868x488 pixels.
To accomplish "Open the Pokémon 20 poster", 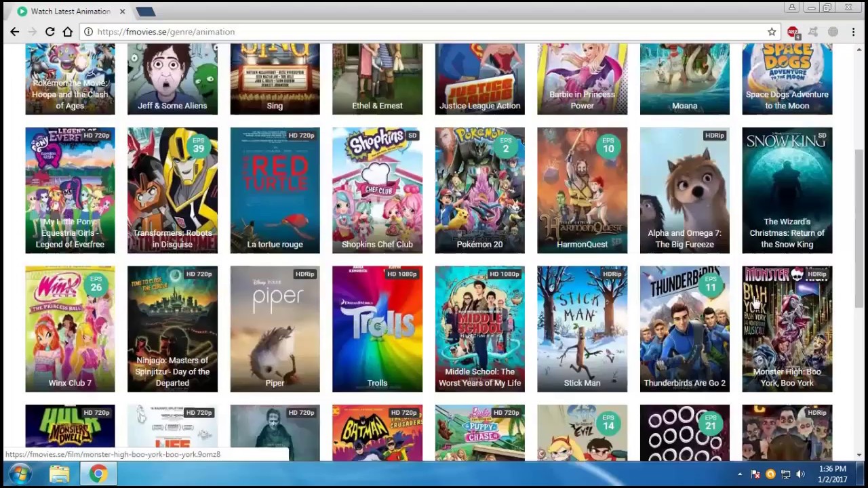I will [479, 190].
